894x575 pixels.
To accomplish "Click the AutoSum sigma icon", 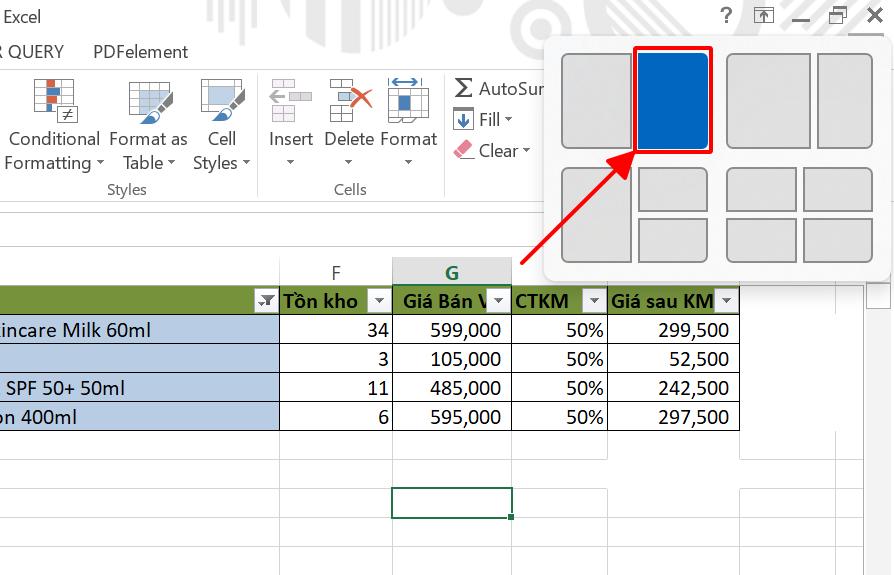I will point(463,88).
